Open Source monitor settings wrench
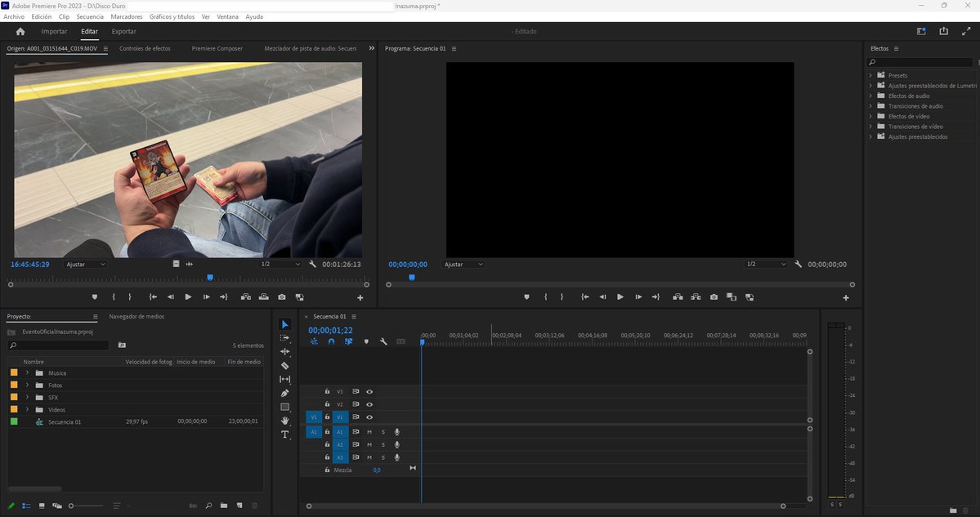The width and height of the screenshot is (980, 517). pos(312,264)
